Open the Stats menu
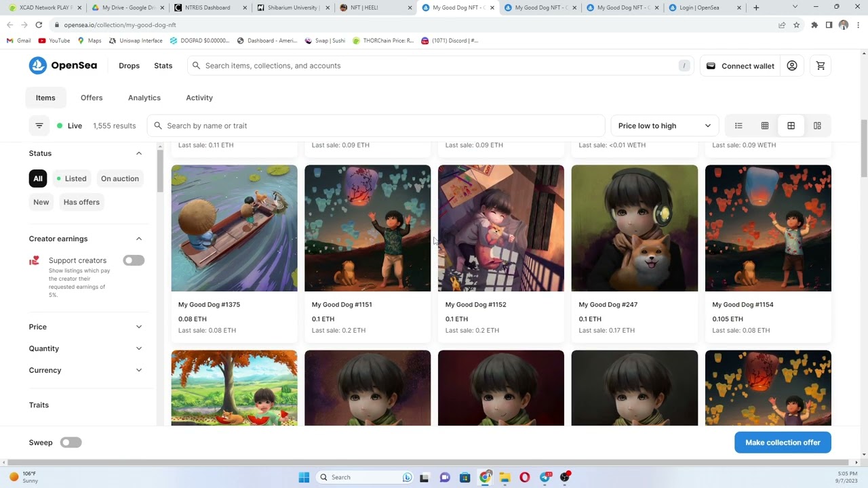The height and width of the screenshot is (488, 868). pos(163,66)
